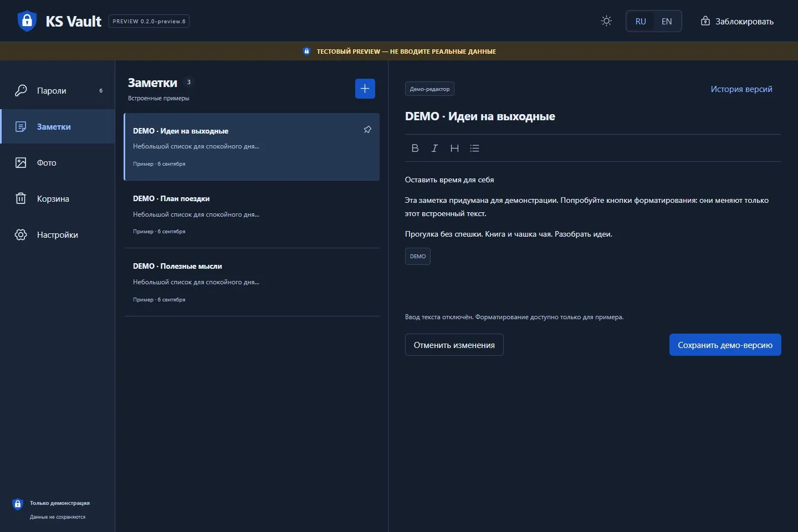Open the Пароли section
This screenshot has width=798, height=532.
(x=58, y=90)
